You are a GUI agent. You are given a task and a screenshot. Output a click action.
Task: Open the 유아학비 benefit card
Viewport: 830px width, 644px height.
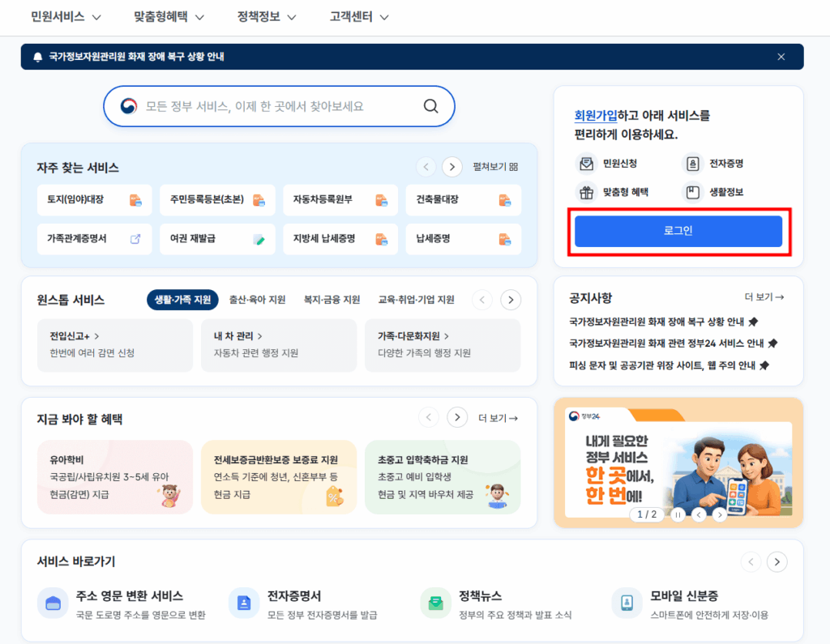115,477
